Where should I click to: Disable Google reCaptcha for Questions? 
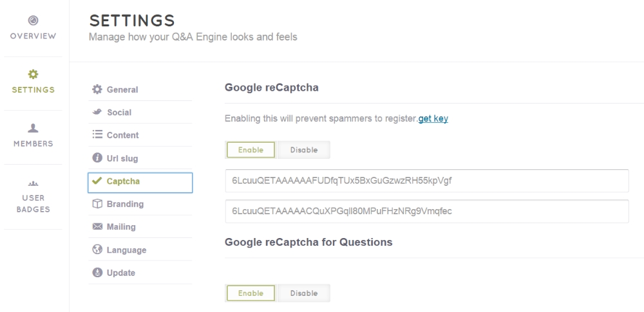coord(304,293)
